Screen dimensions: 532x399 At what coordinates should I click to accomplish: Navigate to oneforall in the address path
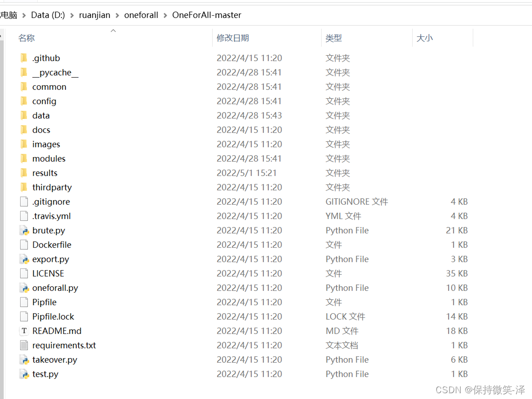click(141, 15)
